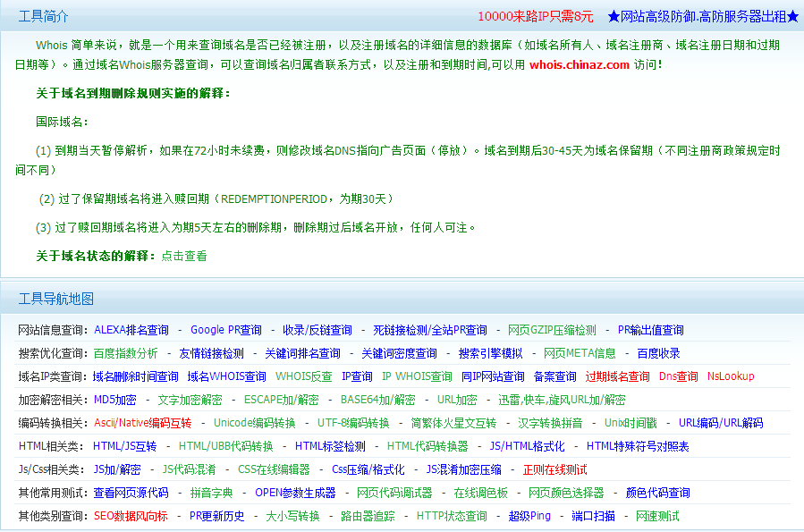Open 搜索引擎模拟 tool

pos(491,353)
